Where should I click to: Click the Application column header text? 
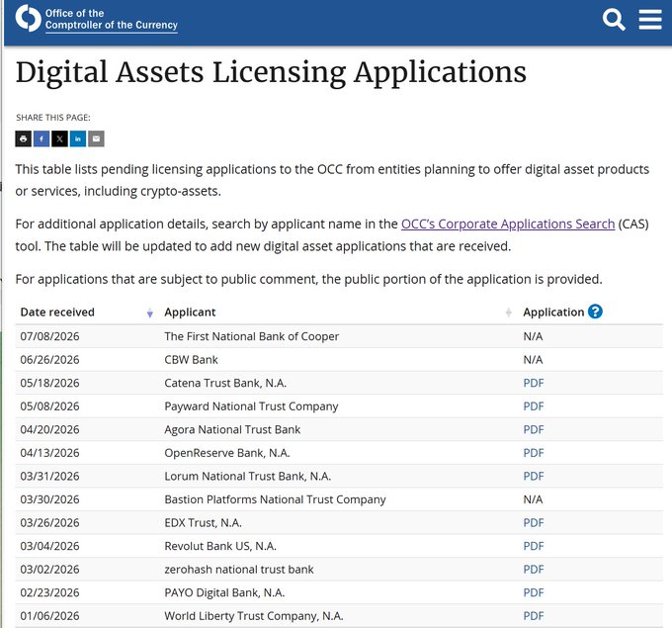553,313
